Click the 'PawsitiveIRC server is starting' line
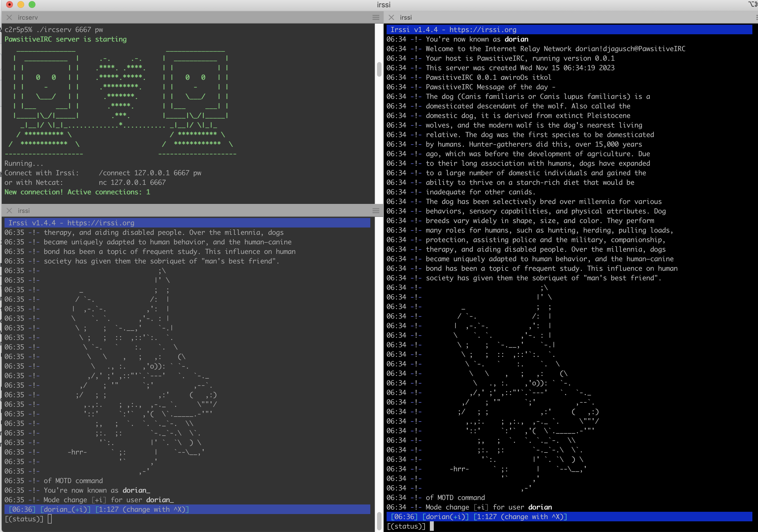Viewport: 758px width, 532px height. point(65,39)
